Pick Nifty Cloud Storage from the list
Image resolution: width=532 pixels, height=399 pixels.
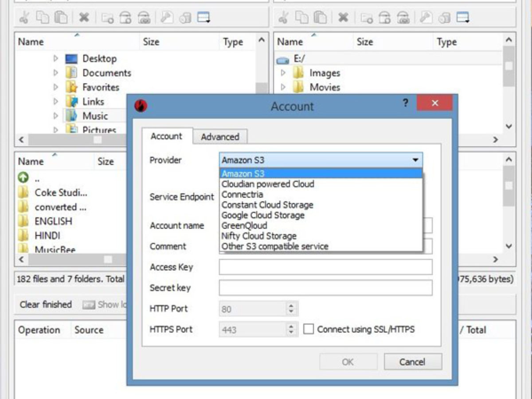(x=321, y=236)
